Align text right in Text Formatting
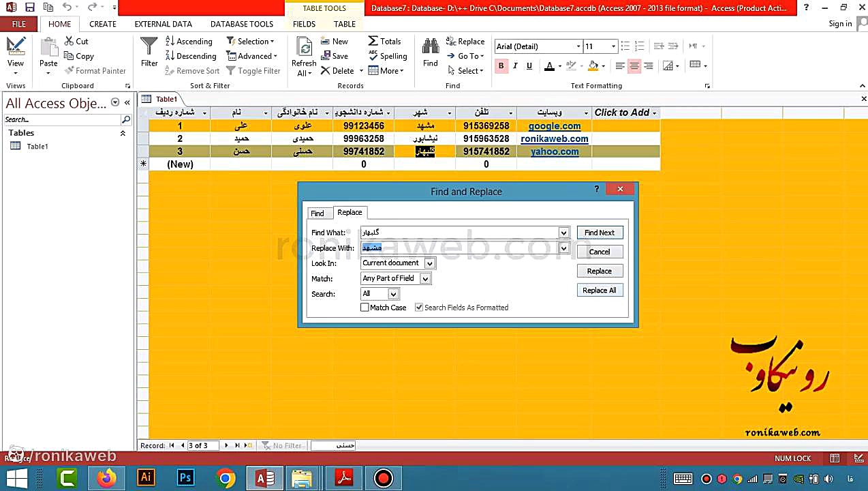 (649, 66)
